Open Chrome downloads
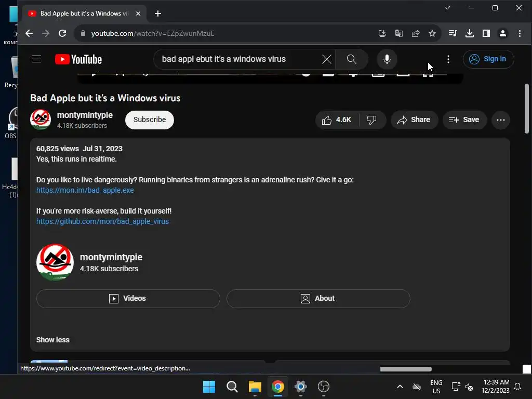Image resolution: width=532 pixels, height=399 pixels. [470, 33]
